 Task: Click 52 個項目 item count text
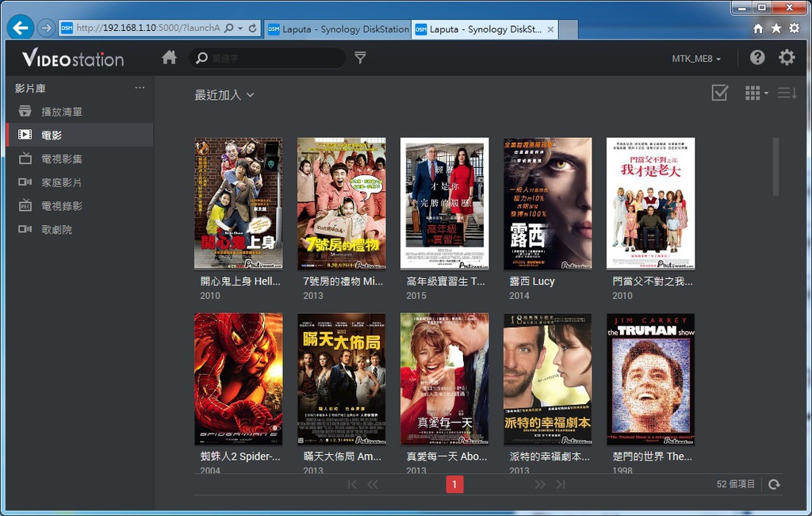point(735,484)
